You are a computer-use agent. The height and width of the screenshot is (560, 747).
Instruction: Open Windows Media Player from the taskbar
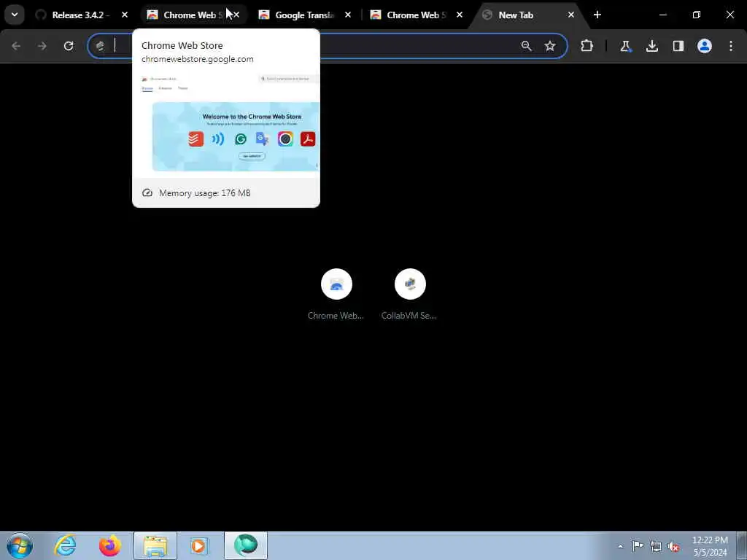coord(200,545)
